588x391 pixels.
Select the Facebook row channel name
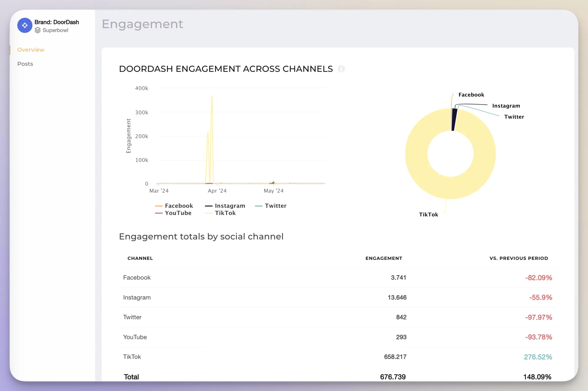point(137,278)
